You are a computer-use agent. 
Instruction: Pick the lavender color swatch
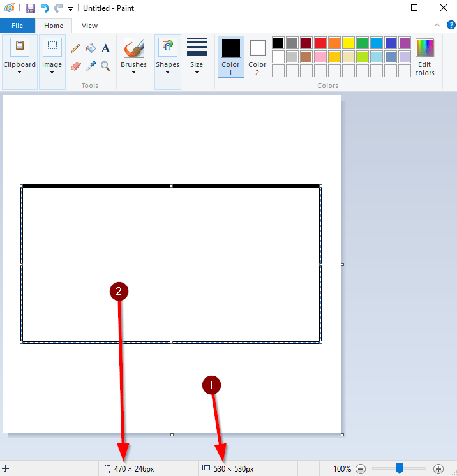[x=405, y=57]
